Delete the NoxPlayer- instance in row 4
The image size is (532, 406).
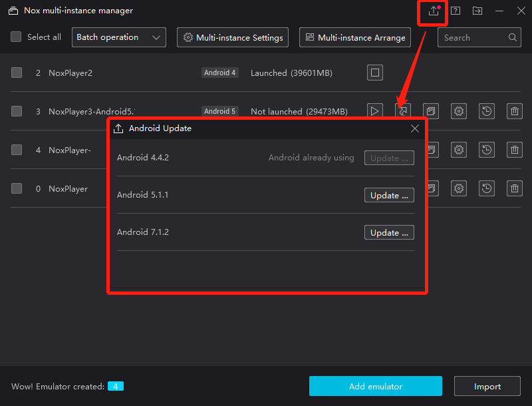point(515,150)
